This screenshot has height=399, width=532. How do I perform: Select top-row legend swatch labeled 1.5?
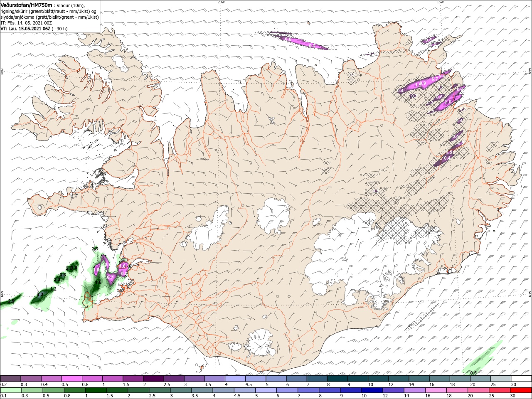tap(133, 379)
